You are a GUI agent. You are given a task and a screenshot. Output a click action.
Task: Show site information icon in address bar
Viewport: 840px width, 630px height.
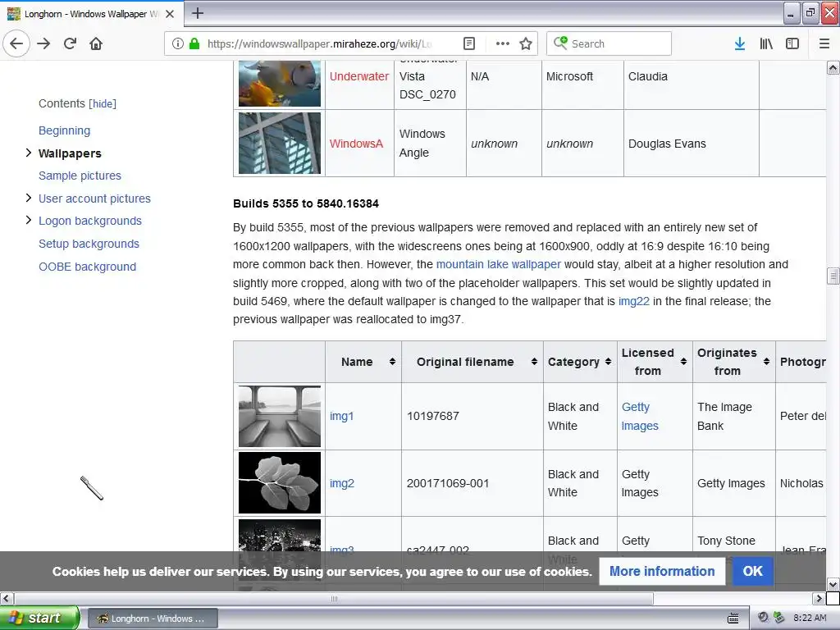pos(178,43)
